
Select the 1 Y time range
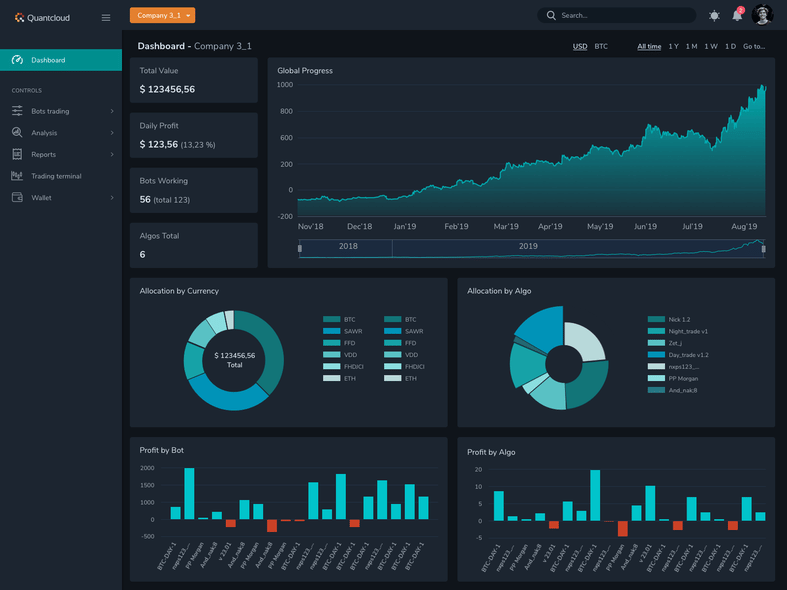pos(673,47)
